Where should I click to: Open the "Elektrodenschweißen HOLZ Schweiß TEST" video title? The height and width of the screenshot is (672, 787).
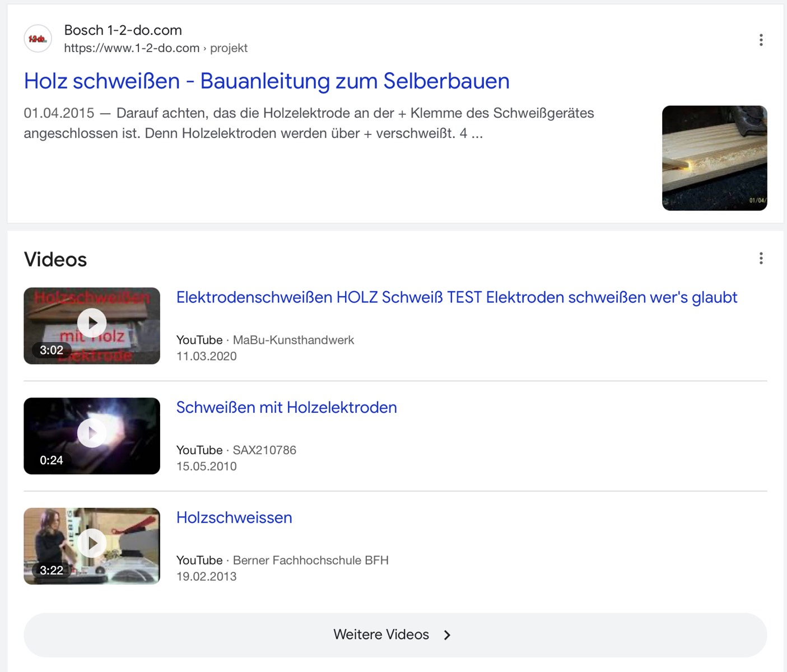pyautogui.click(x=457, y=297)
